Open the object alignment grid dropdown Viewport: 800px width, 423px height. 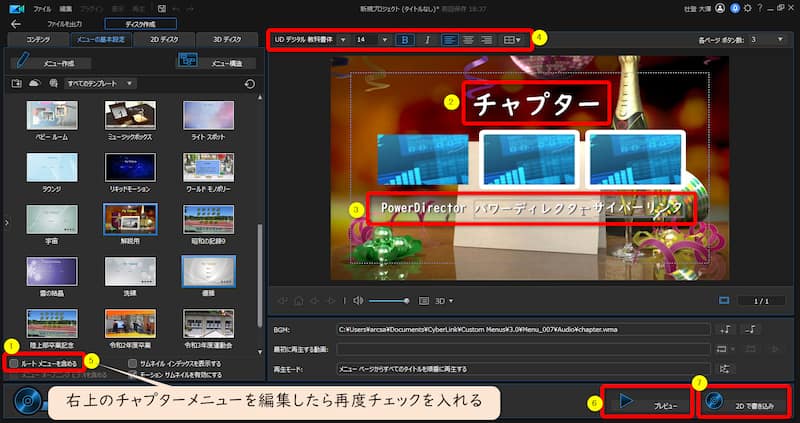point(512,40)
